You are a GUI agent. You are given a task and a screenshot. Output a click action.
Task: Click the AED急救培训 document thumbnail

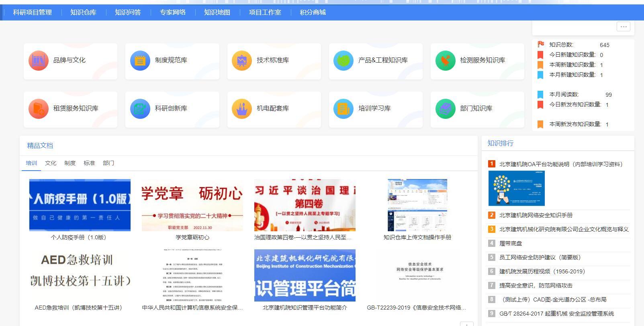[80, 275]
